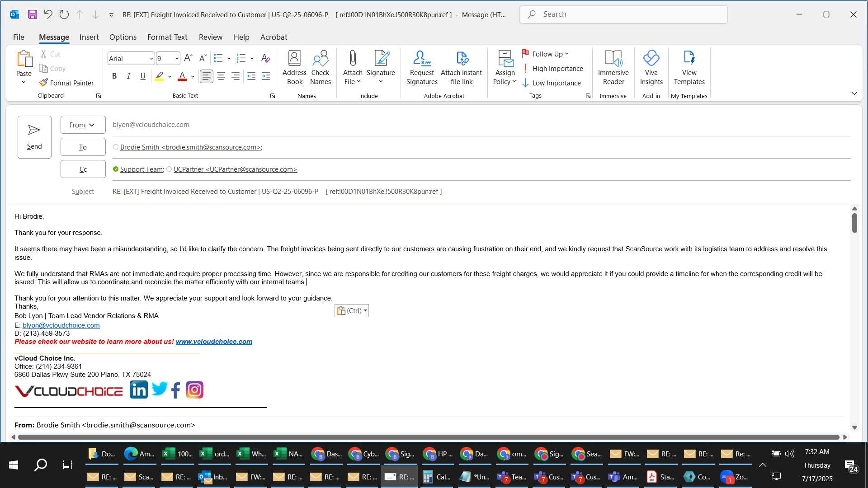
Task: Click Twitter bird icon in signature
Action: 159,389
